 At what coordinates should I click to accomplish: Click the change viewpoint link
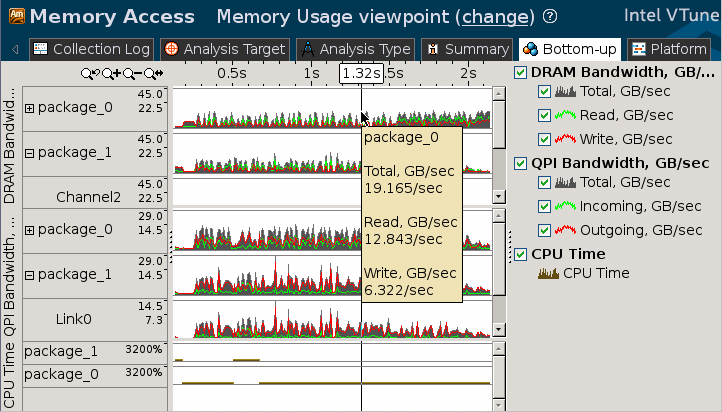(x=489, y=17)
